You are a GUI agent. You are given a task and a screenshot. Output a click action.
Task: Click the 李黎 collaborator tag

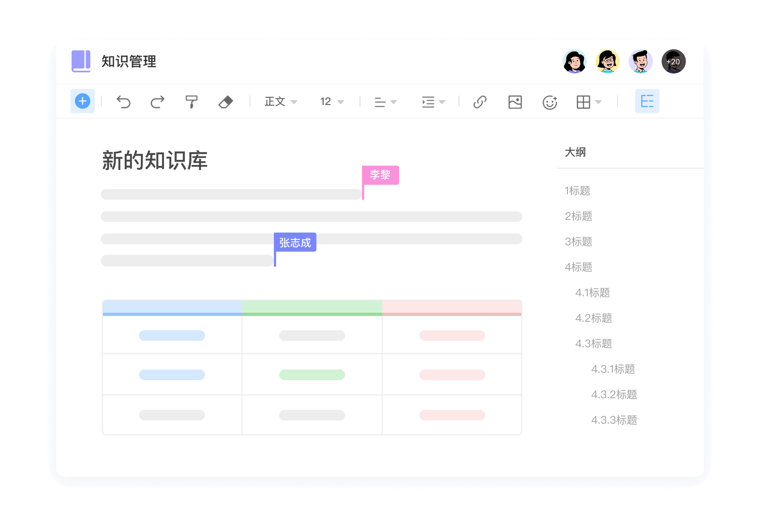pos(380,175)
